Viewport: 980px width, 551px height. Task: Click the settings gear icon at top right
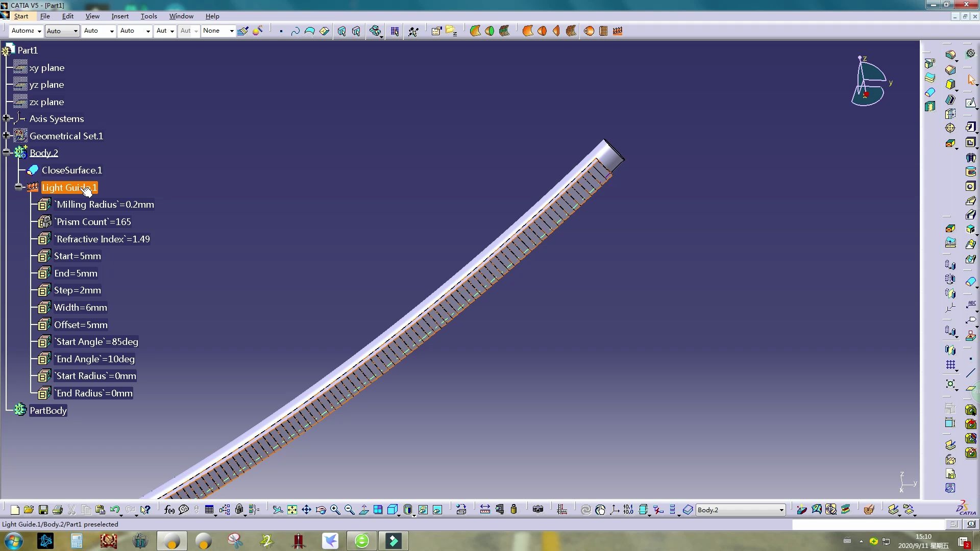pyautogui.click(x=971, y=53)
